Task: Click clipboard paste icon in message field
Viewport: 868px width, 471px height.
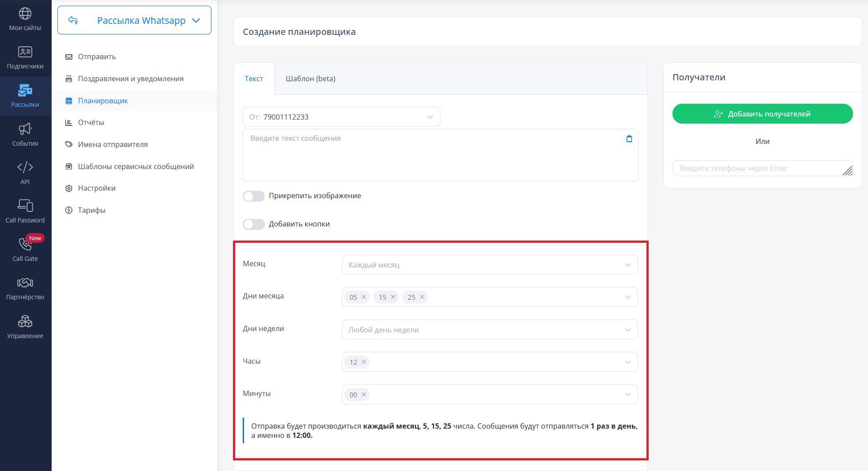Action: pos(629,139)
